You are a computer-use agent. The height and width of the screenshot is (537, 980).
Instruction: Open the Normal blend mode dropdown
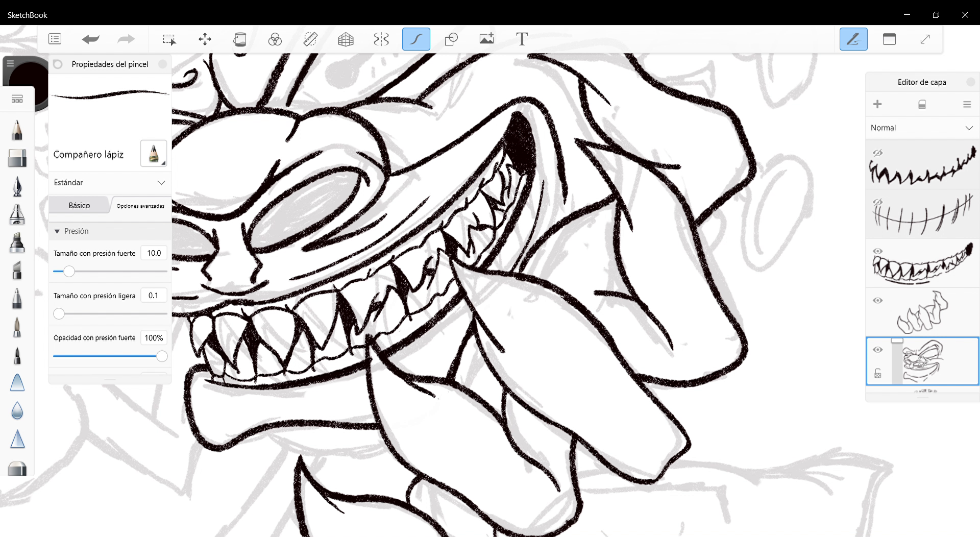(922, 128)
